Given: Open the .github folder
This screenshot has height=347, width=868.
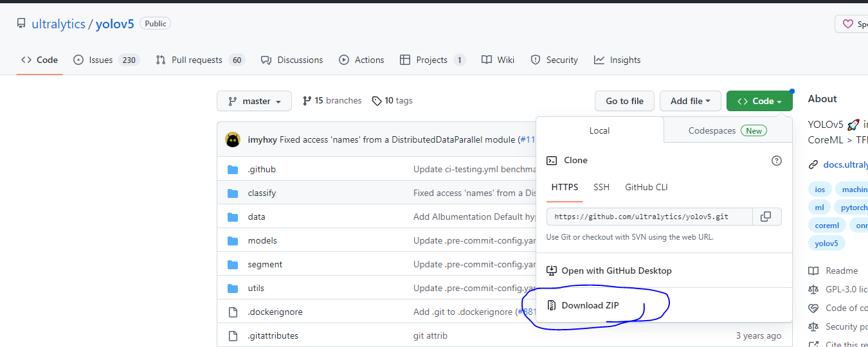Looking at the screenshot, I should (x=262, y=169).
